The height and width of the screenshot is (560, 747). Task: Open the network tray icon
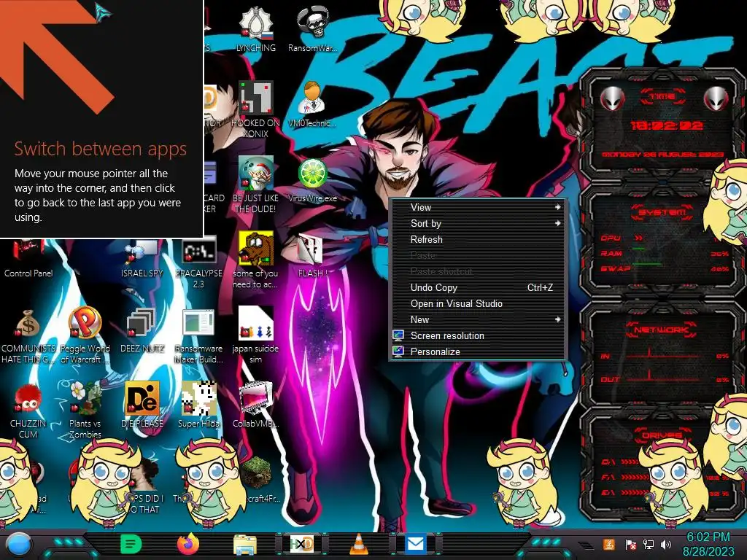tap(649, 544)
